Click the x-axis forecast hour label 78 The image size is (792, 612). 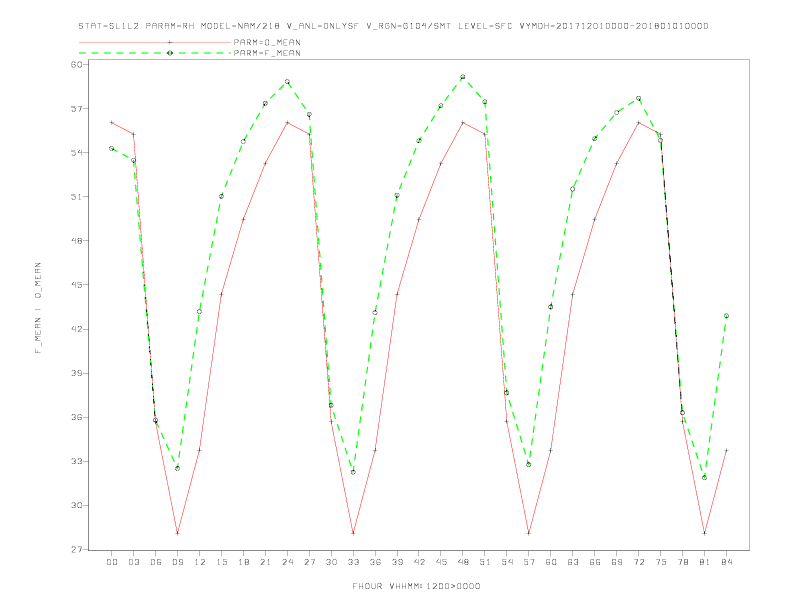tap(682, 562)
